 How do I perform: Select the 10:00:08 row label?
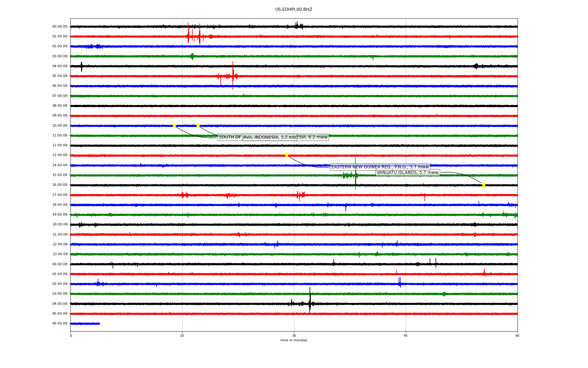pos(60,125)
